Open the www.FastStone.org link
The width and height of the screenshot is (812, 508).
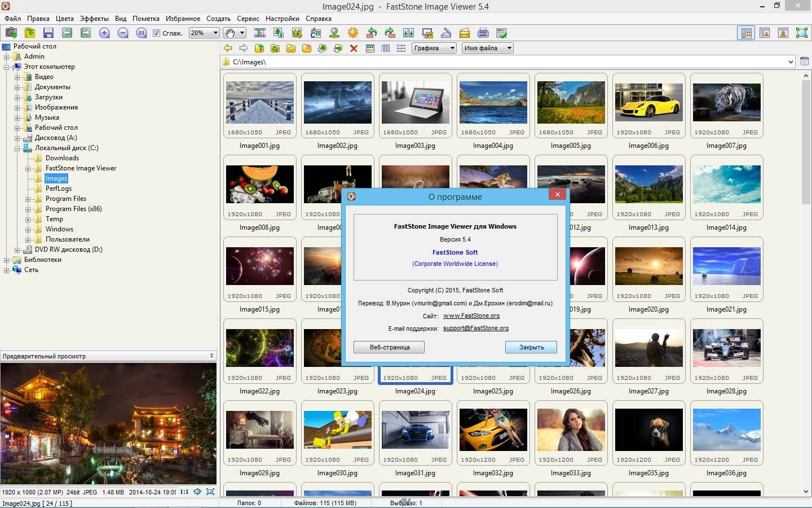(x=471, y=316)
